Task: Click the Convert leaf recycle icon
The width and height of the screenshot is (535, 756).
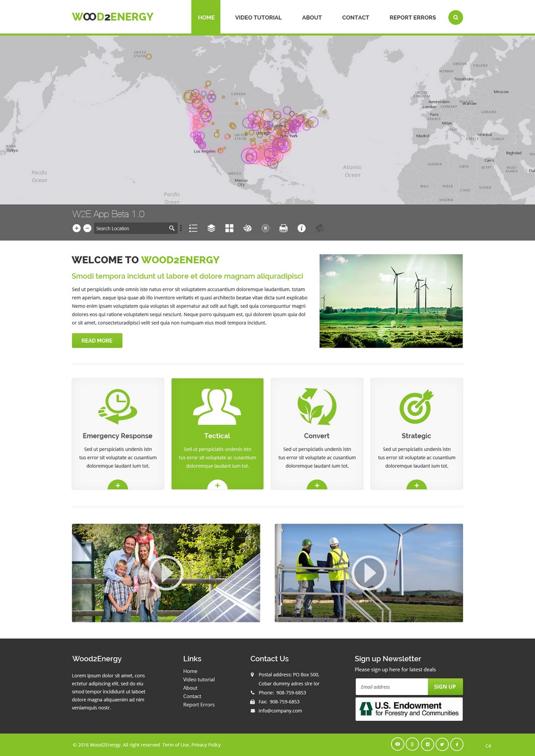Action: (317, 406)
